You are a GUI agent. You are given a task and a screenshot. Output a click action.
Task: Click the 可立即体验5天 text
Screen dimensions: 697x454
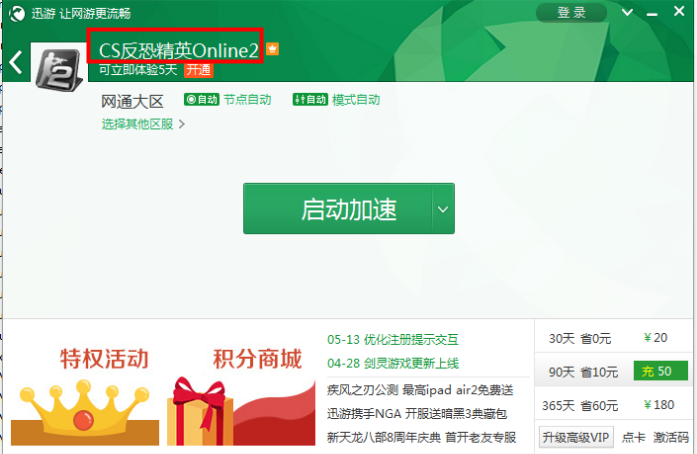tap(138, 70)
